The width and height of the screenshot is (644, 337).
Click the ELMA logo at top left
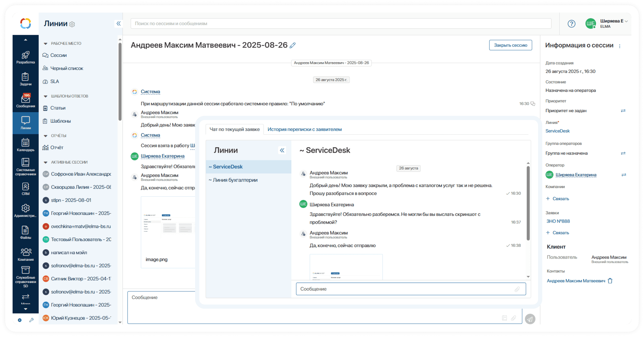coord(26,24)
